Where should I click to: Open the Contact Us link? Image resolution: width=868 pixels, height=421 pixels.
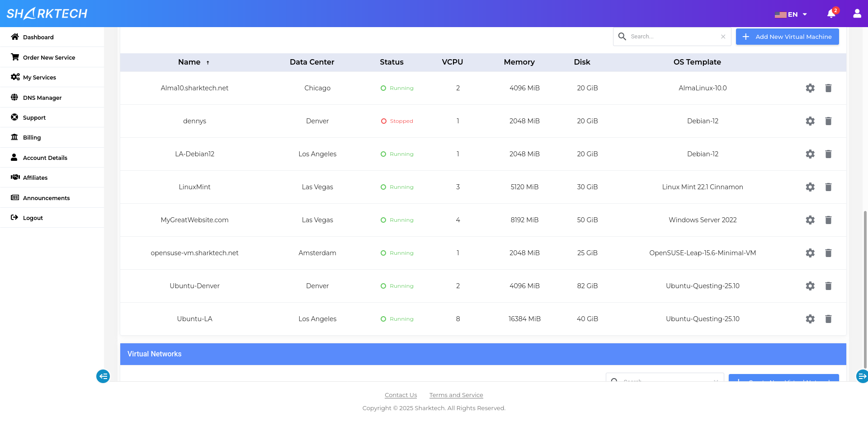pyautogui.click(x=401, y=395)
